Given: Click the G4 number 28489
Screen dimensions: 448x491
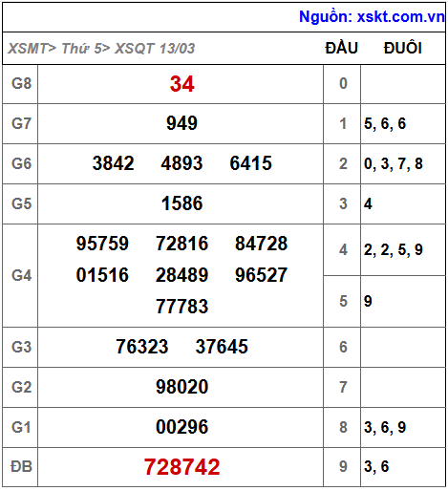Looking at the screenshot, I should click(181, 275).
